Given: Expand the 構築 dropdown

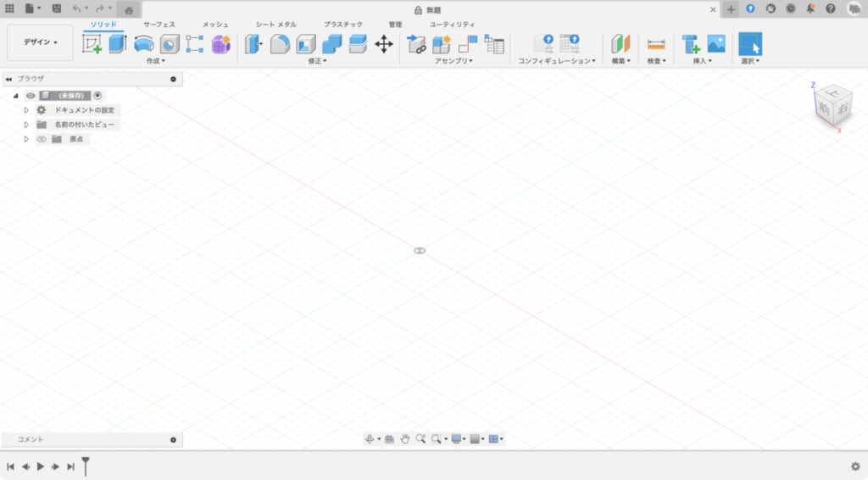Looking at the screenshot, I should pyautogui.click(x=620, y=61).
